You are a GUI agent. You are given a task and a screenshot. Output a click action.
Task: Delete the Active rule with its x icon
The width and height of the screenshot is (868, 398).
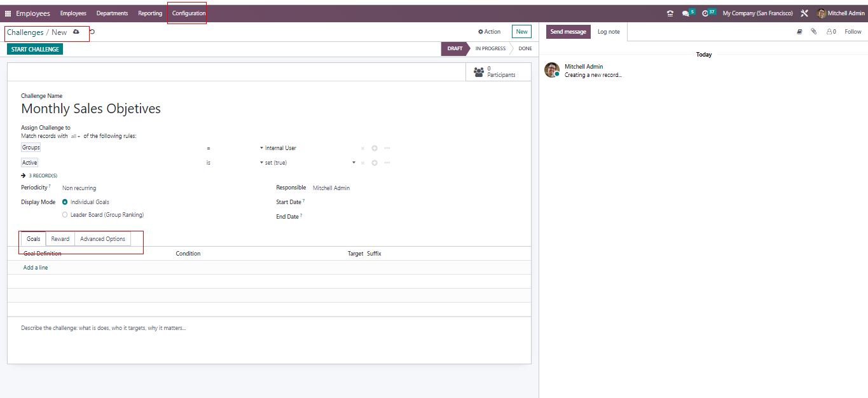[x=362, y=163]
